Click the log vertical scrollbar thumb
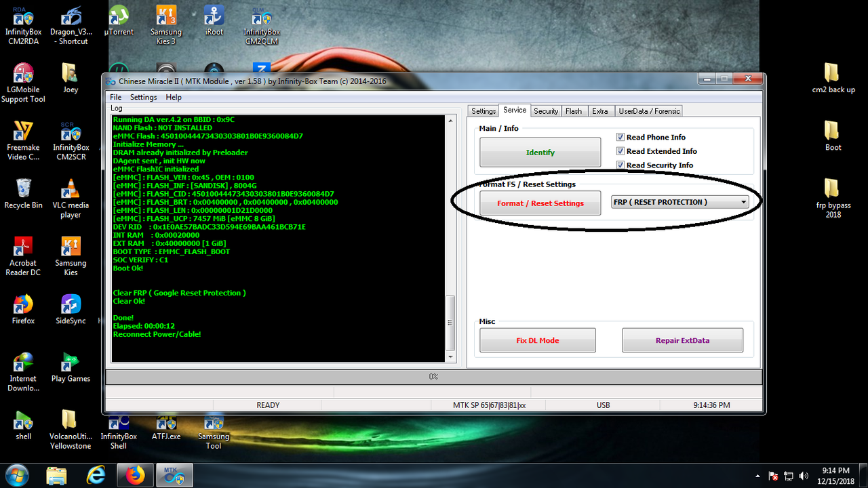 [451, 322]
